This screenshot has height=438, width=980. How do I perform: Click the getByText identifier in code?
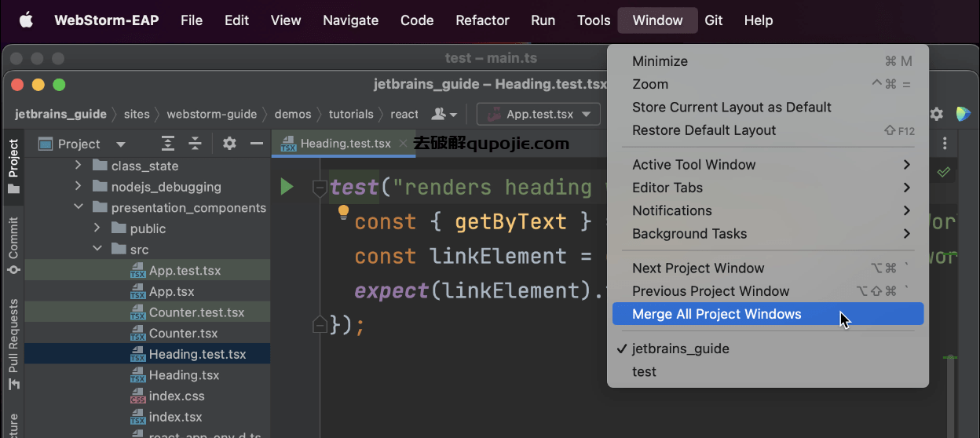pos(510,222)
